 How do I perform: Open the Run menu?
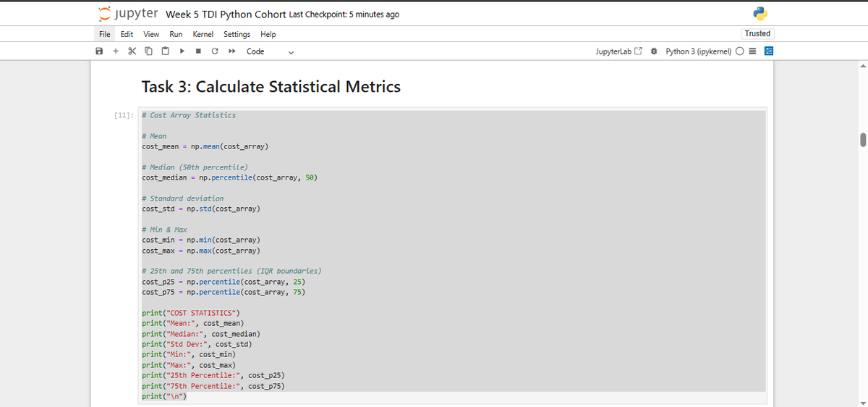click(x=176, y=34)
